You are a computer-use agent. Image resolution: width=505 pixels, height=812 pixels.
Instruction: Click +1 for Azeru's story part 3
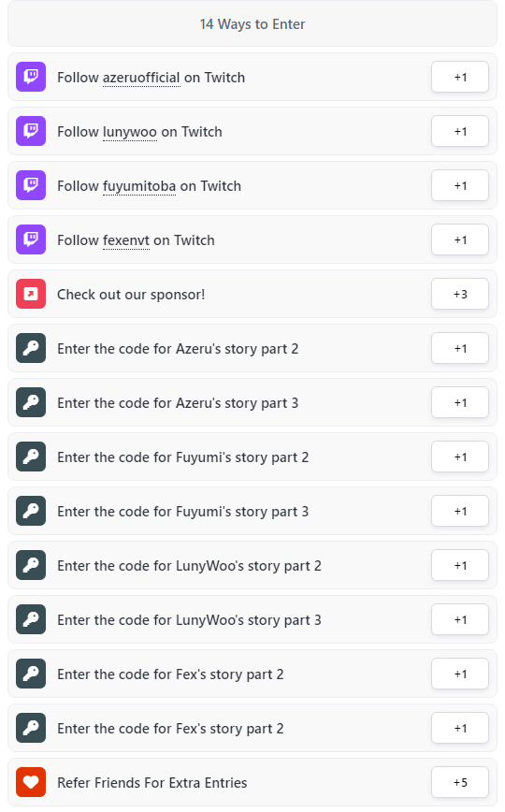(460, 402)
